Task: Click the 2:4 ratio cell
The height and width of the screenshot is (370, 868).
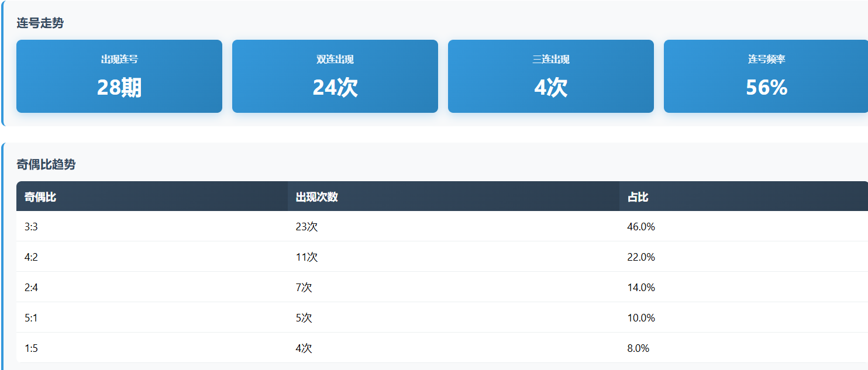Action: point(32,288)
